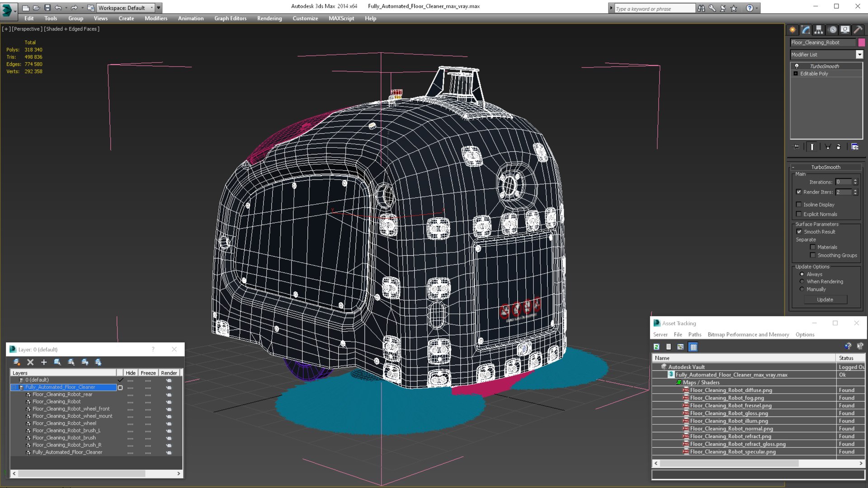Click the tree view icon in Asset Tracking
The height and width of the screenshot is (488, 868).
[x=680, y=347]
